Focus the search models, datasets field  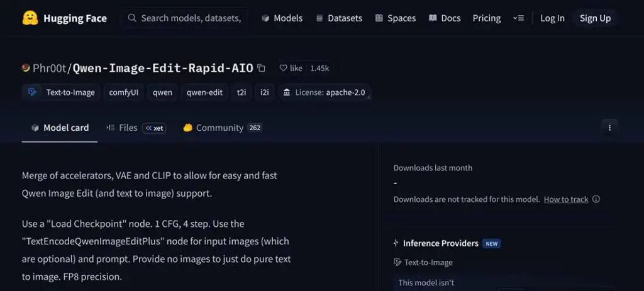(x=185, y=18)
